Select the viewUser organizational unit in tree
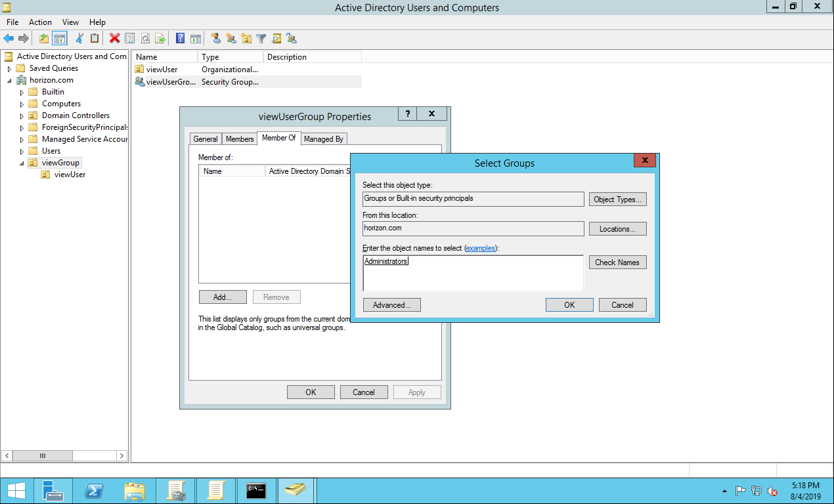 click(x=70, y=175)
